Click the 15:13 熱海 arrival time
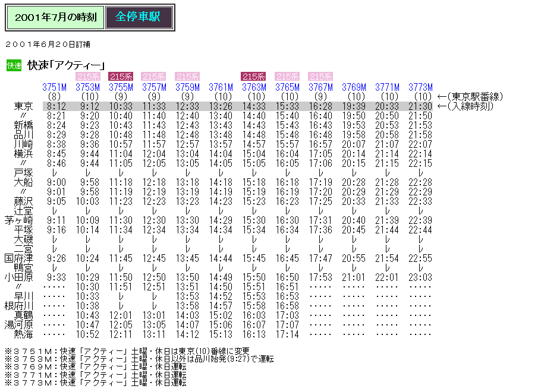541x392 pixels. 221,334
